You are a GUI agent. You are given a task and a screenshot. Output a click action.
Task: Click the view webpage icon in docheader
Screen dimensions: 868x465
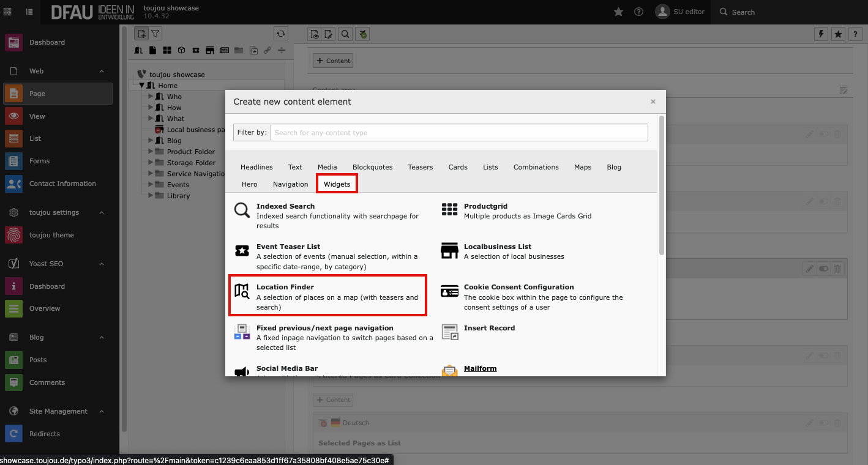pos(315,34)
